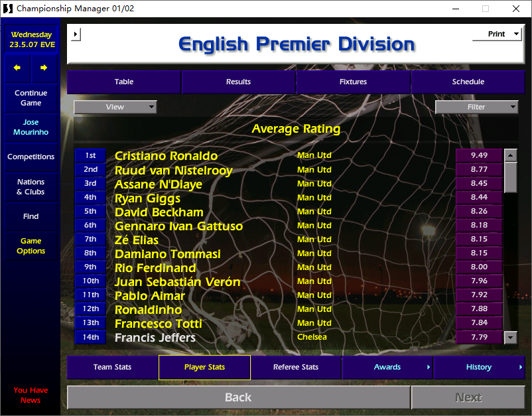Open Nations & Clubs

click(31, 187)
